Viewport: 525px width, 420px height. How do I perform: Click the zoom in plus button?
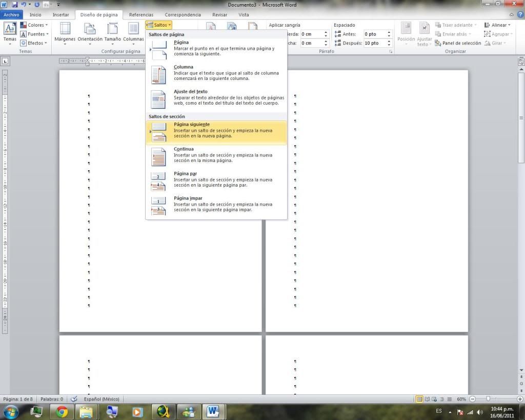point(520,399)
